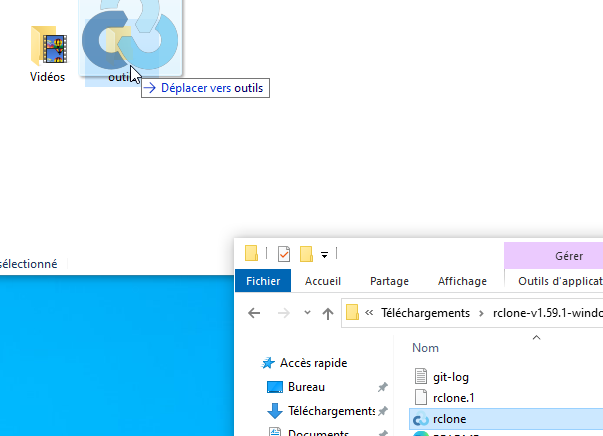Screen dimensions: 603x436
Task: Click the Bureau desktop icon
Action: click(275, 387)
